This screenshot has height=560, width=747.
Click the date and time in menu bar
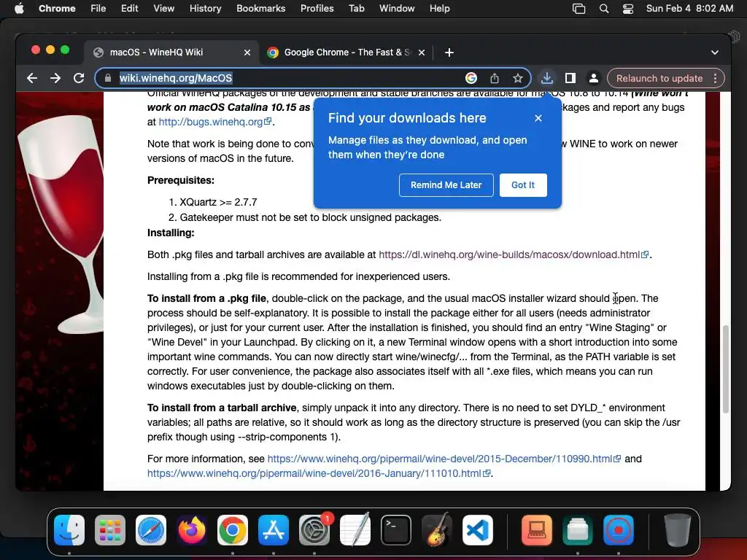point(689,9)
